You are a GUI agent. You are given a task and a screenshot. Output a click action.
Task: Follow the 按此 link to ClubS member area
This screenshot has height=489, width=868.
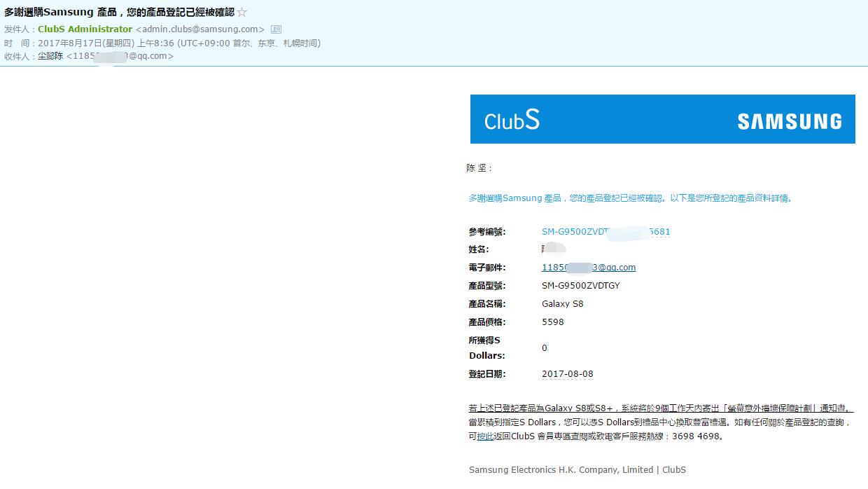point(484,437)
